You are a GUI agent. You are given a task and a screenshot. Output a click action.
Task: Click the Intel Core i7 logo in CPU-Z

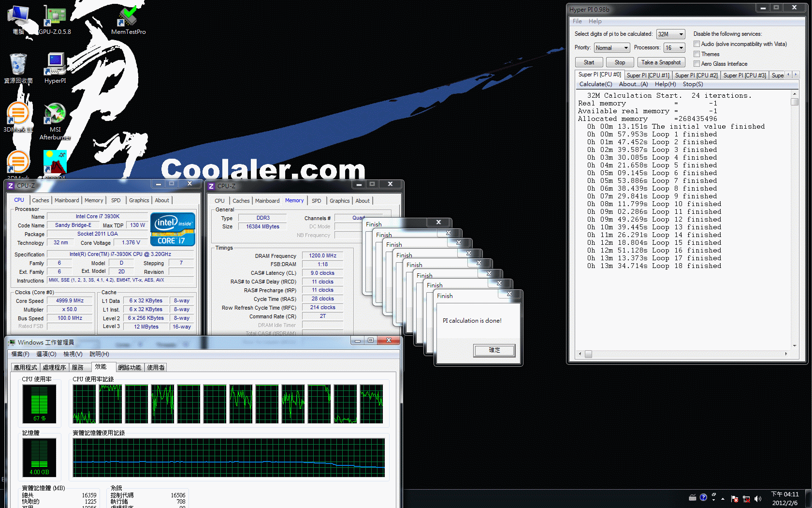(173, 229)
